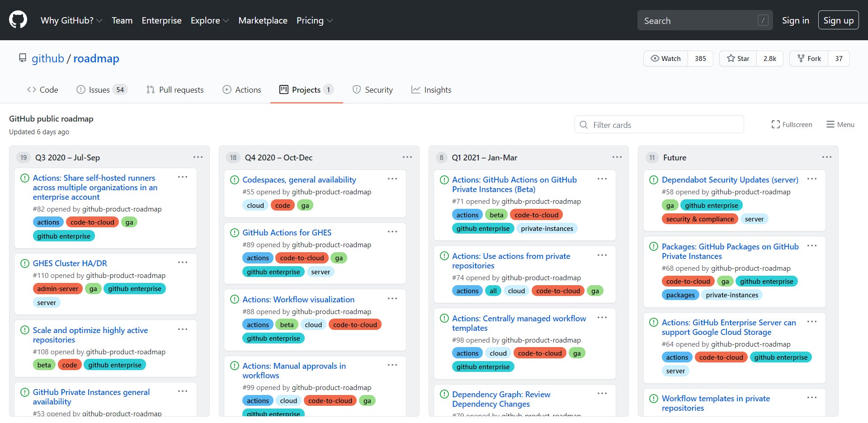Click admin-server label on GHES Cluster card
This screenshot has width=868, height=423.
click(57, 289)
